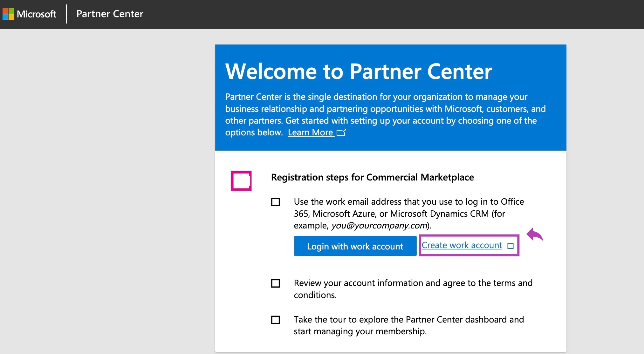Screen dimensions: 644x354
Task: Click the Partner Center header title
Action: coord(110,14)
